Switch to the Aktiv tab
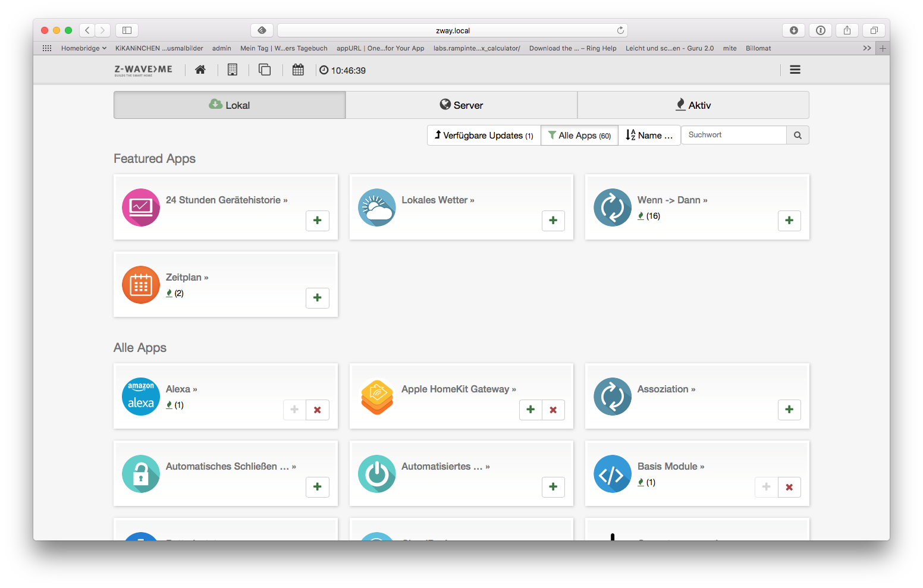The width and height of the screenshot is (923, 588). [693, 105]
